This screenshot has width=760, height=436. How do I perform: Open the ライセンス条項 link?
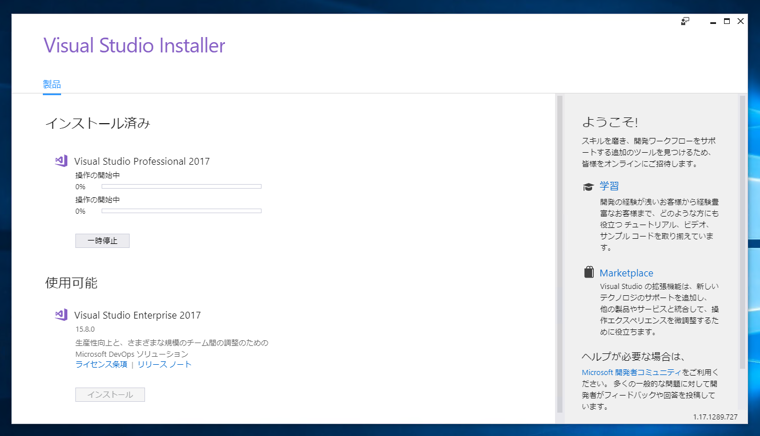(101, 364)
